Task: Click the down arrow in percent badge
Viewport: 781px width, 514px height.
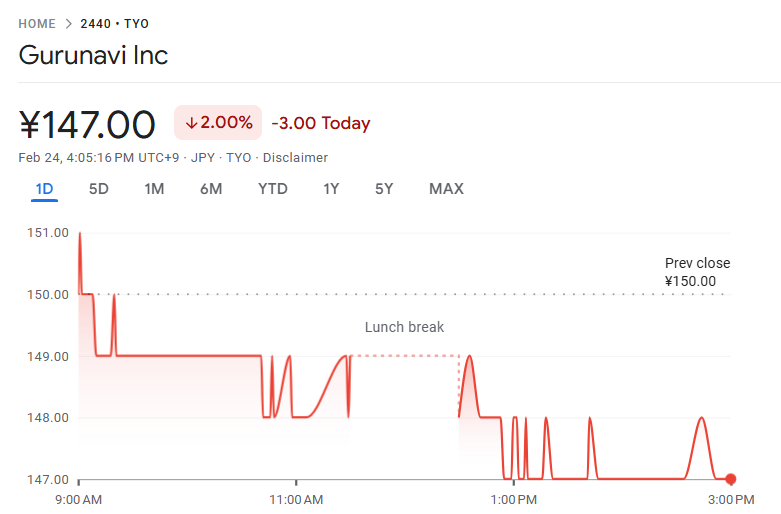Action: (191, 123)
